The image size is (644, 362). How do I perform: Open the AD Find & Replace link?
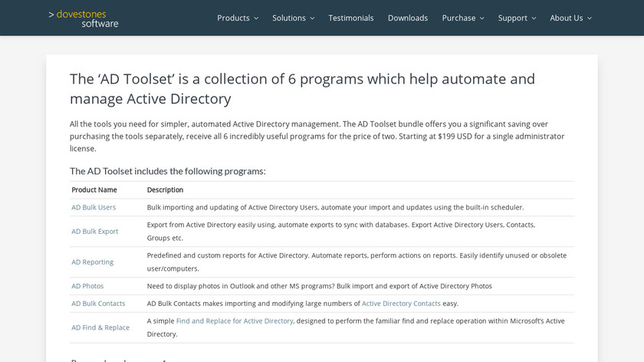click(x=100, y=327)
